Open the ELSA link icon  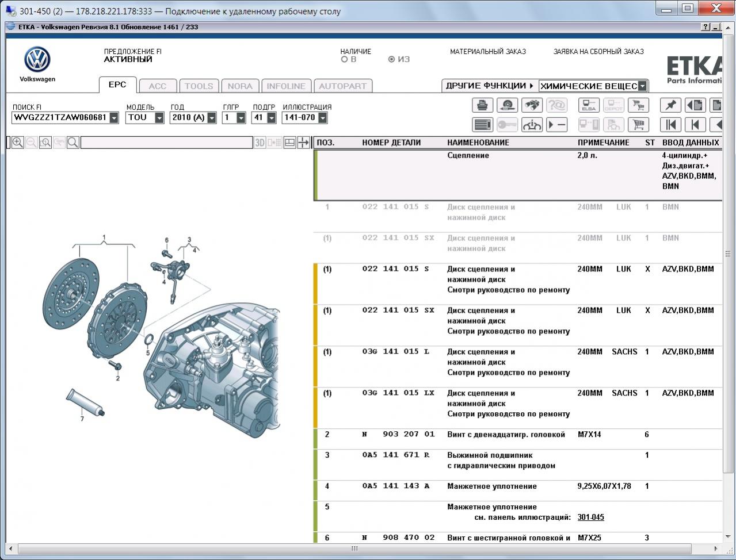tap(589, 105)
